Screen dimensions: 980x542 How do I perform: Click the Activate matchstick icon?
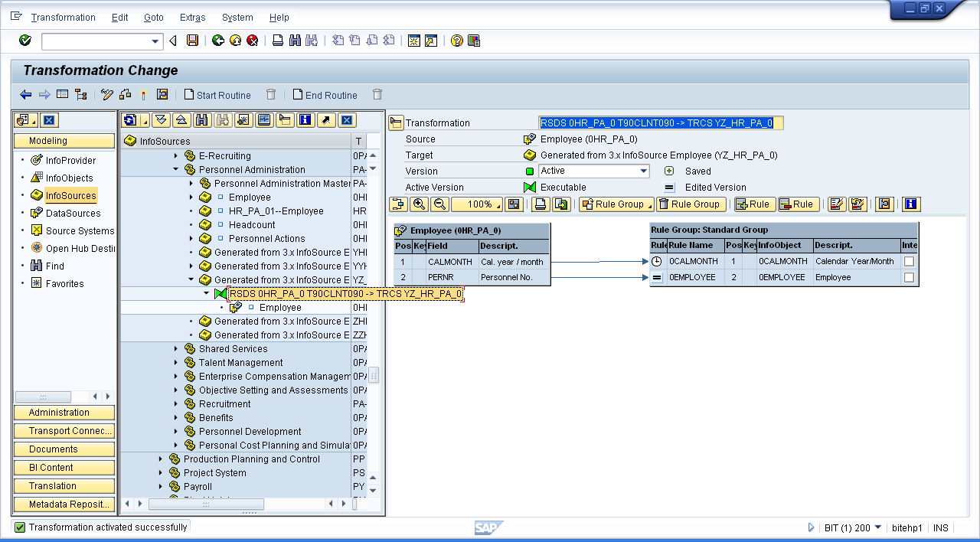pos(143,94)
